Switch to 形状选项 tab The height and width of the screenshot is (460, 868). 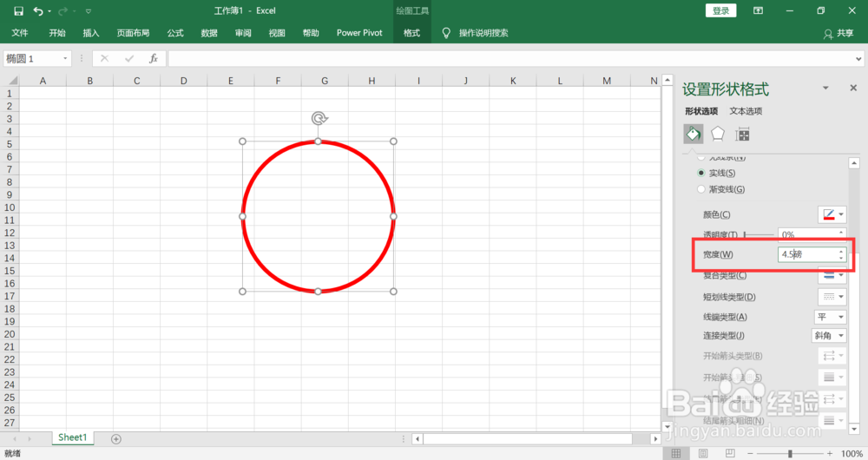[701, 111]
